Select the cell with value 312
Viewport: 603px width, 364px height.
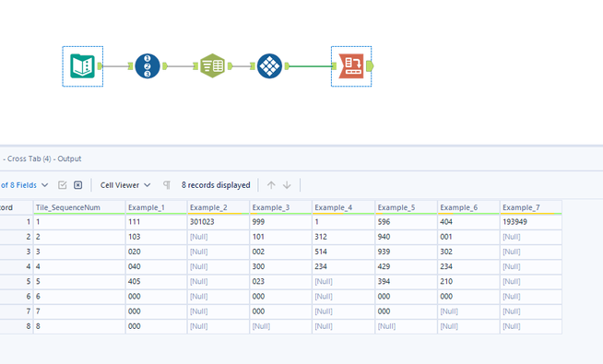click(x=343, y=237)
